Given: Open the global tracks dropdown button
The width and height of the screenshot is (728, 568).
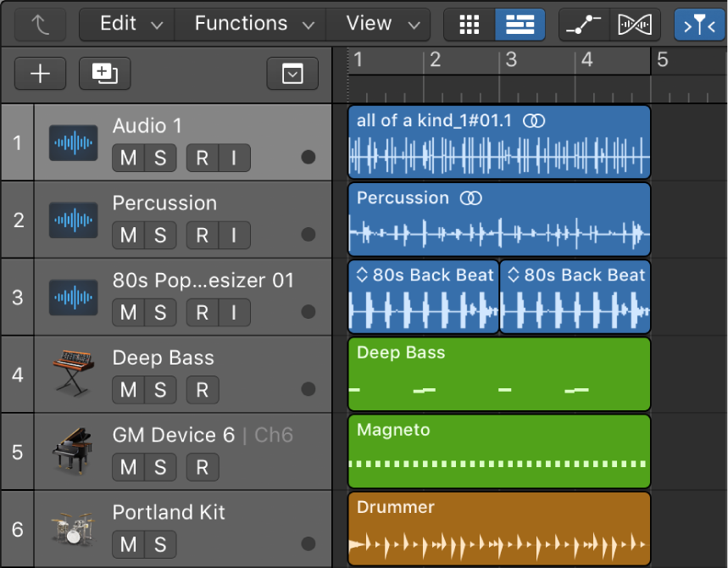Looking at the screenshot, I should click(x=292, y=74).
